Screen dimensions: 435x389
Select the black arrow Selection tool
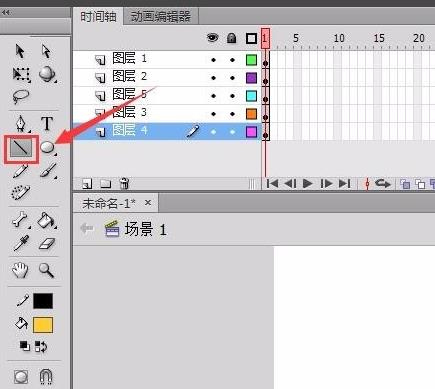20,51
